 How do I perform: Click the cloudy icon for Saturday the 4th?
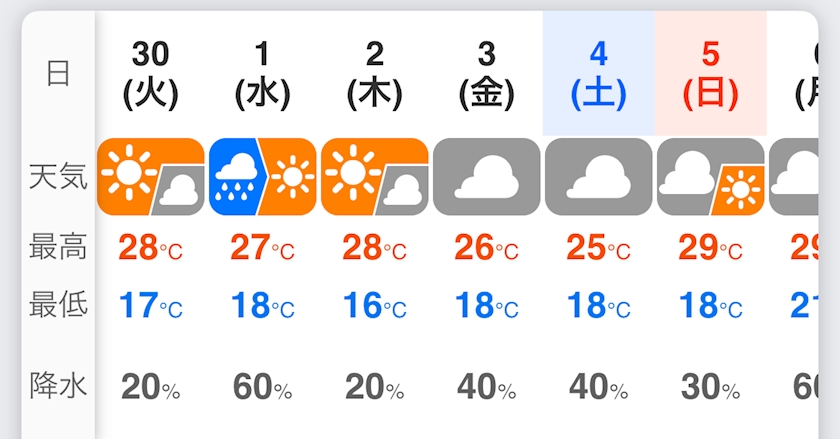598,177
